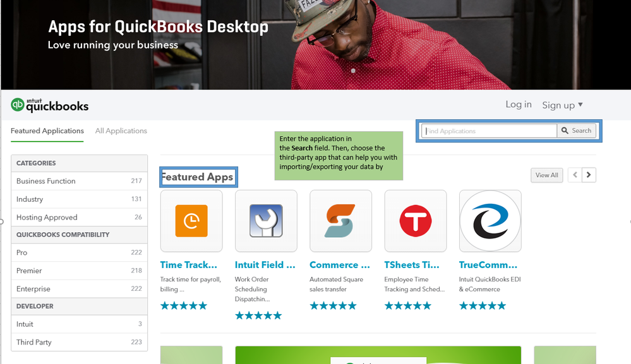Viewport: 631px width, 364px height.
Task: Switch to All Applications tab
Action: click(x=121, y=131)
